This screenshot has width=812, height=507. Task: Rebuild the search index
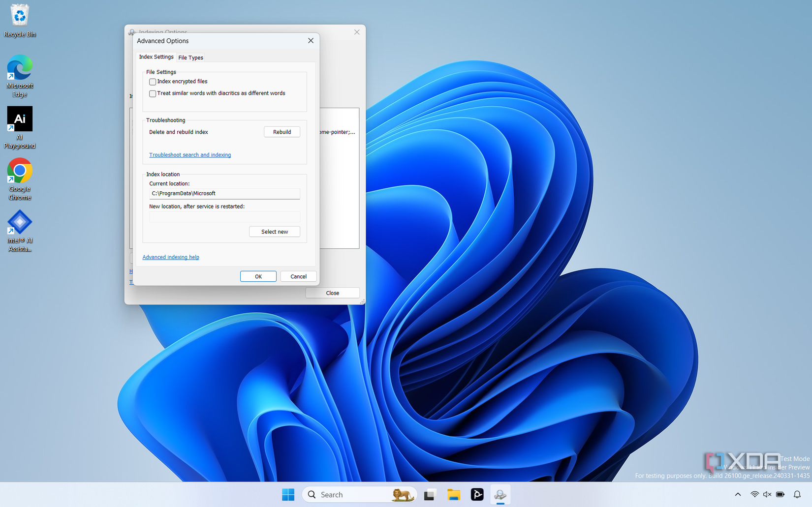click(x=281, y=132)
